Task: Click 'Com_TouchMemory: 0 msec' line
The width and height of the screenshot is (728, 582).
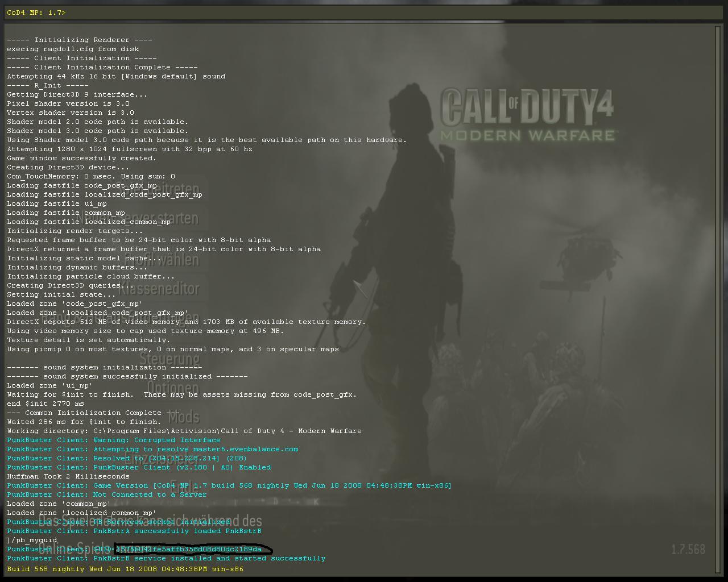Action: 91,176
